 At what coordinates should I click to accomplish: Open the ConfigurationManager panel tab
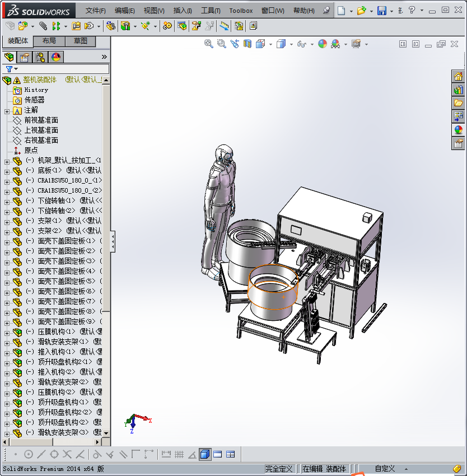point(40,57)
